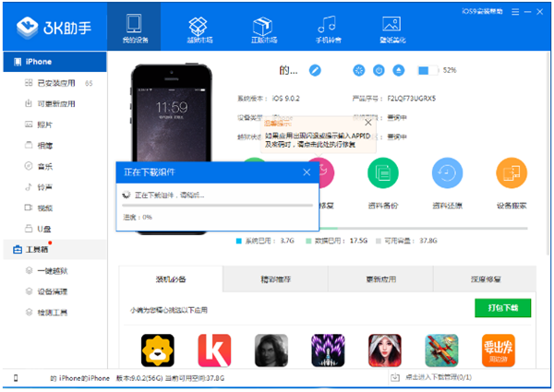Open the genuine market sealed-box icon

click(x=264, y=28)
